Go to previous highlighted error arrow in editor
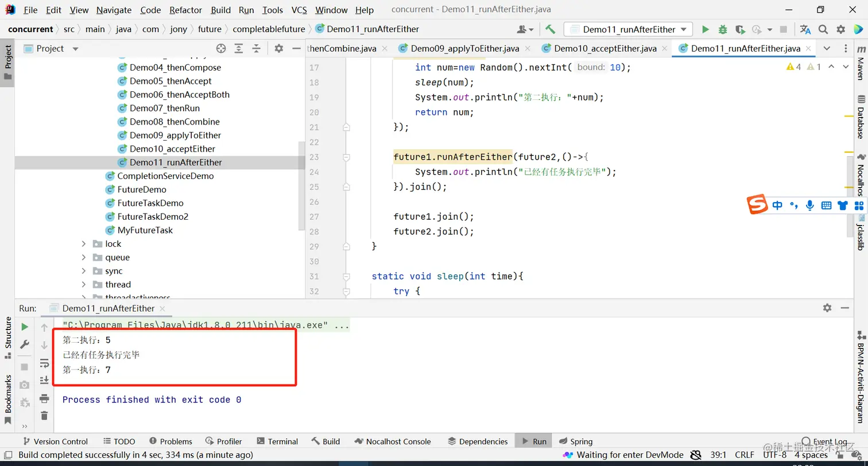The image size is (868, 466). point(831,67)
